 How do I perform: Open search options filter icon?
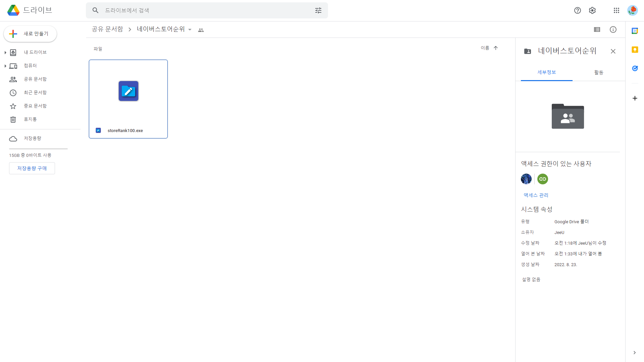[318, 10]
